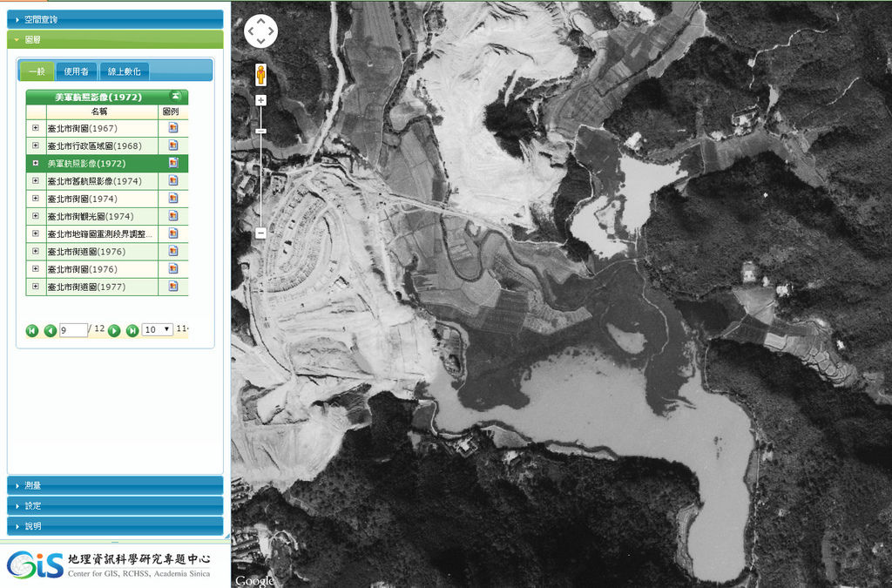This screenshot has height=588, width=892.
Task: Click the page number input field
Action: [x=73, y=330]
